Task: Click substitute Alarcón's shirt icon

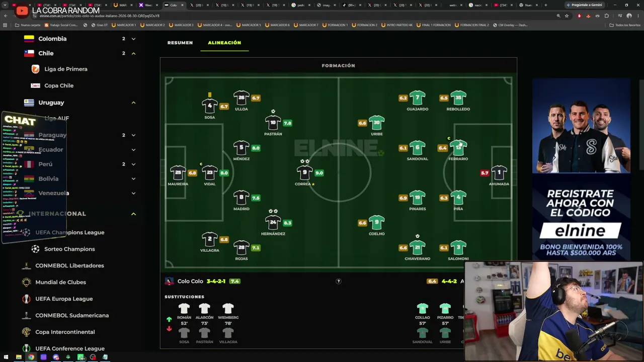Action: click(204, 308)
